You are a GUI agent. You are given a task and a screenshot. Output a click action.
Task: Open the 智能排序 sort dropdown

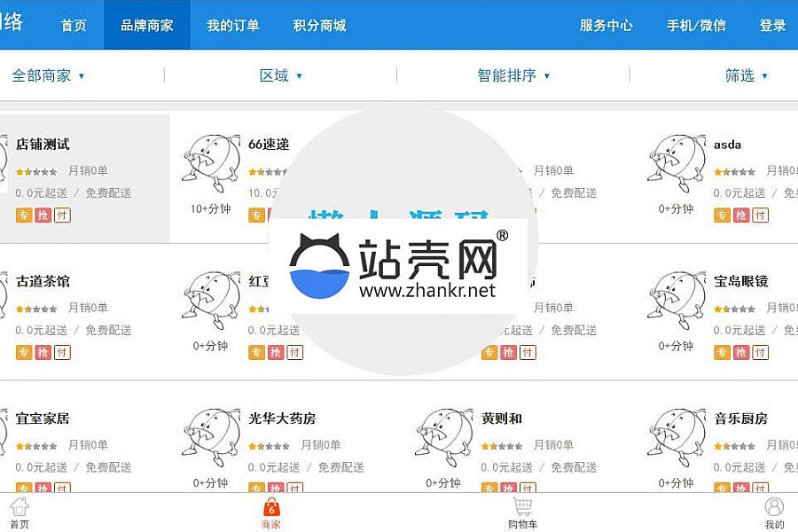(x=513, y=75)
